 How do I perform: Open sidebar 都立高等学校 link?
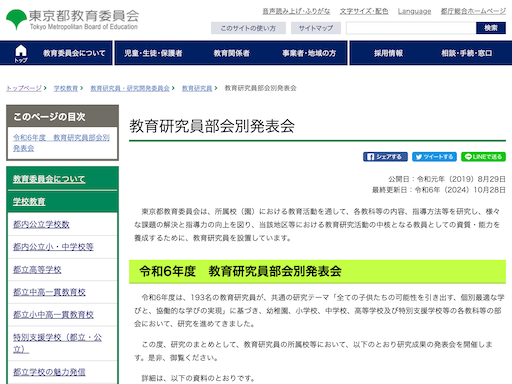tap(37, 269)
